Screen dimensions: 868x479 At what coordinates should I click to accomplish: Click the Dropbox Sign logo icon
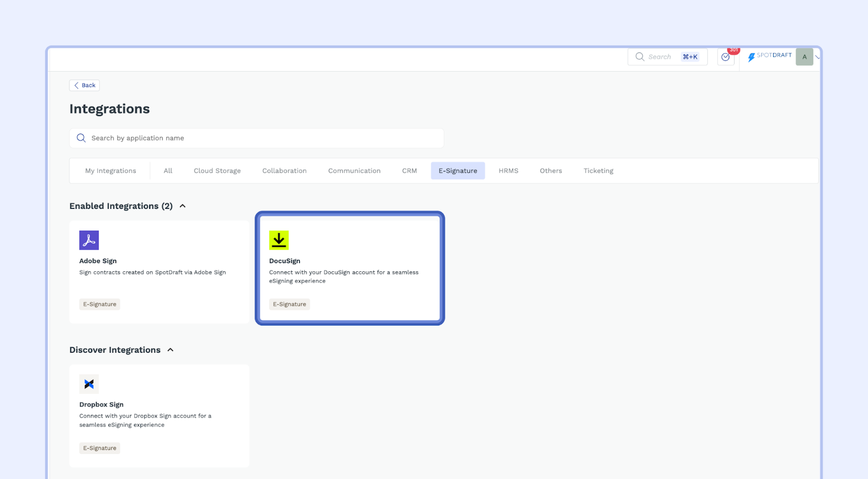tap(89, 384)
